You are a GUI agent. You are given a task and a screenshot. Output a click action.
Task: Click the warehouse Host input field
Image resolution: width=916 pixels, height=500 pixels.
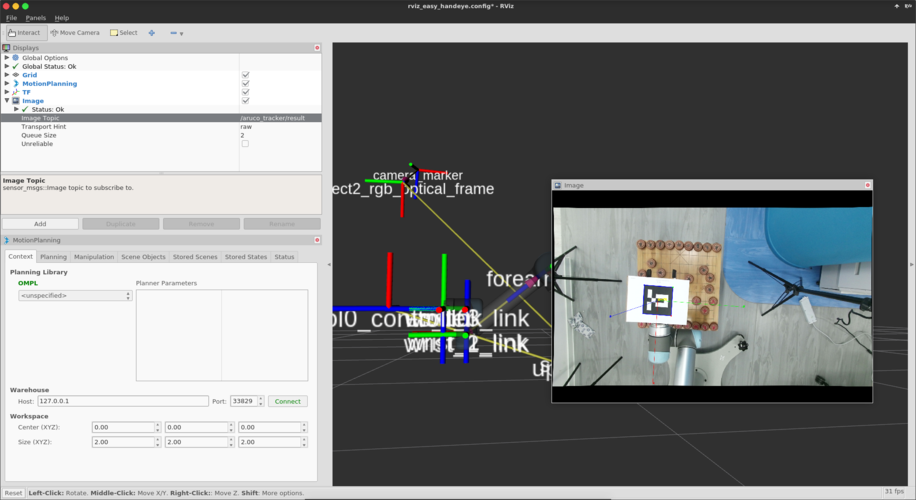[x=123, y=401]
